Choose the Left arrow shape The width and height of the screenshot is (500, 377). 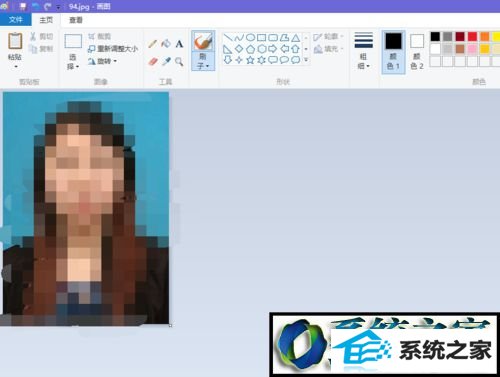coord(284,49)
